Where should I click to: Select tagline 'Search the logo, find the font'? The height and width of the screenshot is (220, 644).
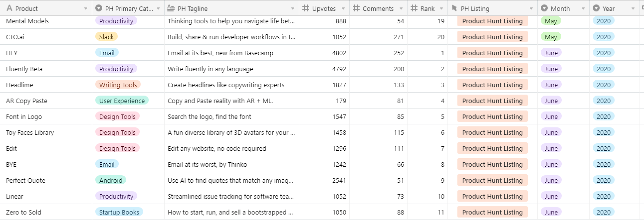(x=209, y=117)
